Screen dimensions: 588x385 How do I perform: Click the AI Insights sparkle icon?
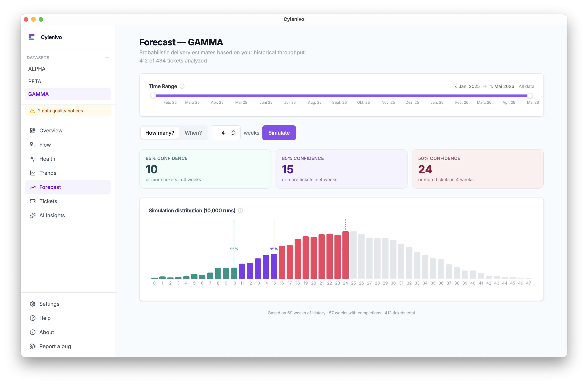click(x=33, y=215)
